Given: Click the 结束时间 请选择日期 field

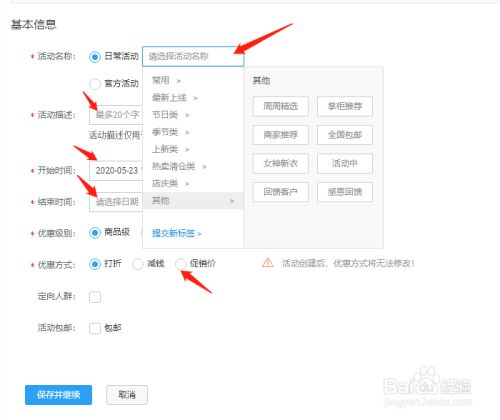Looking at the screenshot, I should 116,202.
